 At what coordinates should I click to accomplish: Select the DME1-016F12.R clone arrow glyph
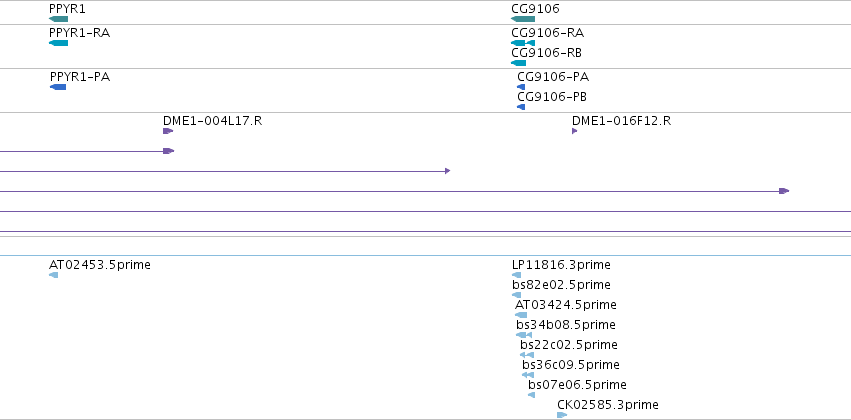(575, 131)
